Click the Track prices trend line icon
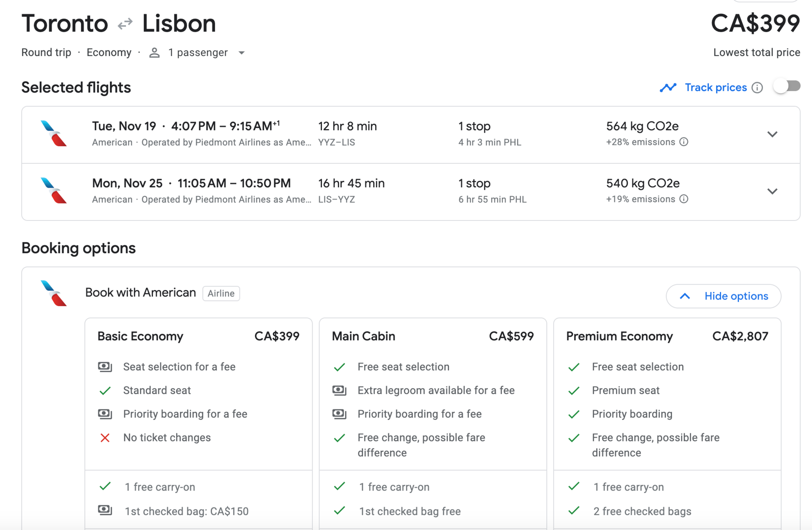812x530 pixels. (x=668, y=88)
